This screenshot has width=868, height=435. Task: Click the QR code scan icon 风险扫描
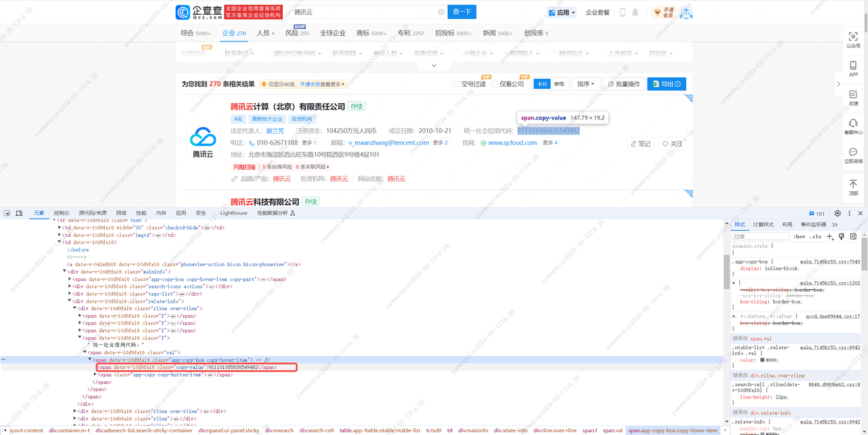pyautogui.click(x=245, y=166)
